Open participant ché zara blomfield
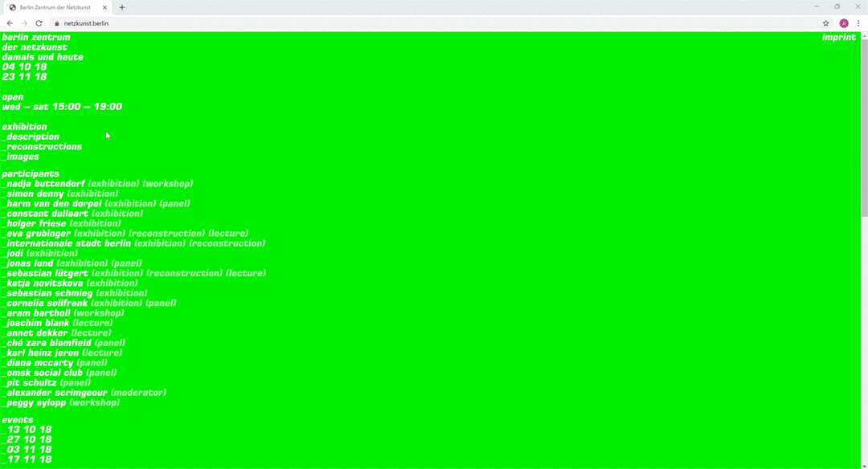This screenshot has width=868, height=469. pos(47,343)
